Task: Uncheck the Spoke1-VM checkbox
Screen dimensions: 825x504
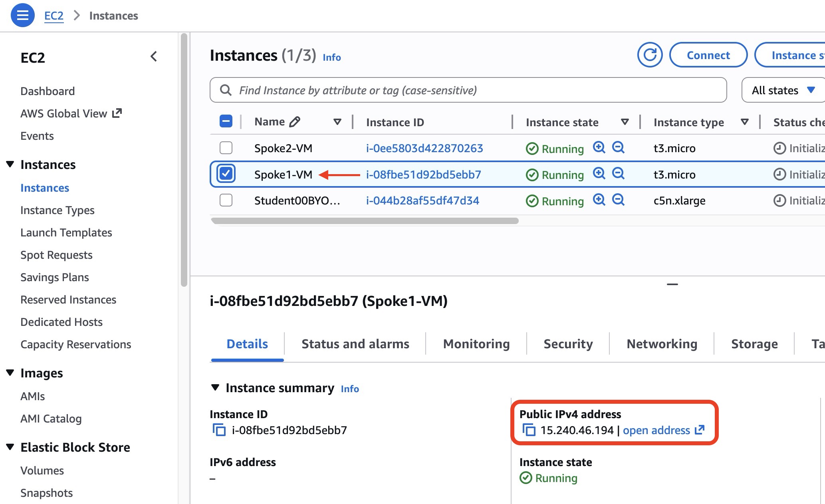Action: tap(226, 174)
